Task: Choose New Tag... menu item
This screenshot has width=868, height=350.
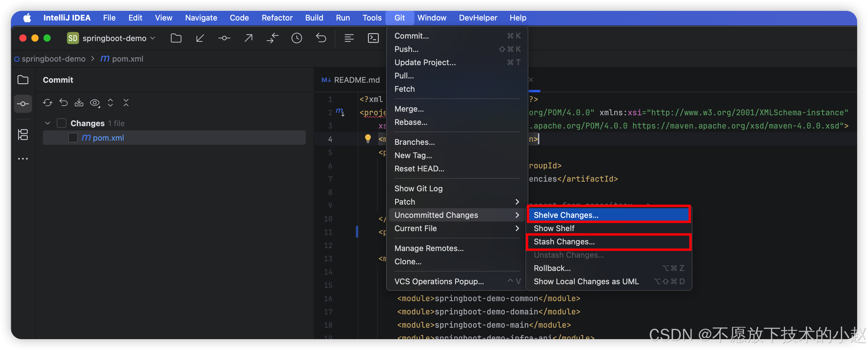Action: 457,155
